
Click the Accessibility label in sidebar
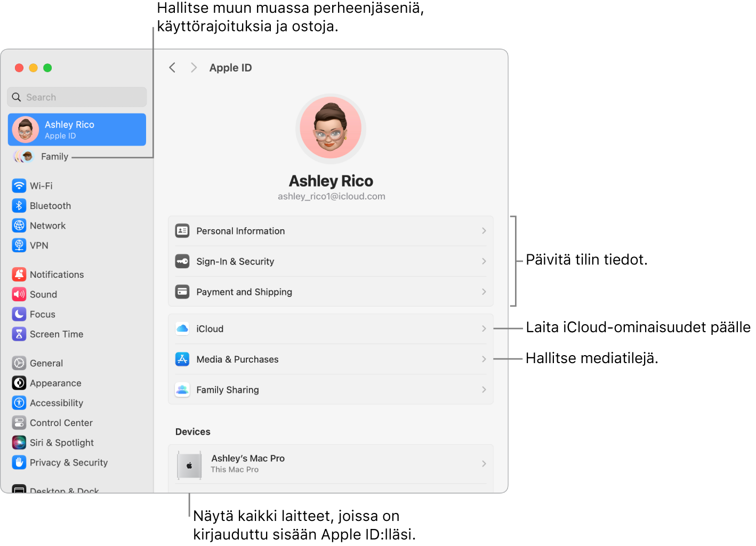57,403
